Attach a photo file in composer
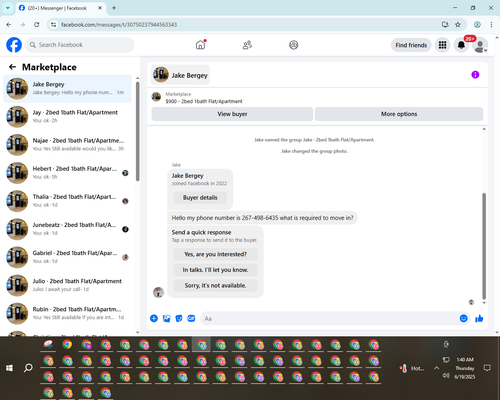Viewport: 500px width, 400px height. pyautogui.click(x=166, y=318)
